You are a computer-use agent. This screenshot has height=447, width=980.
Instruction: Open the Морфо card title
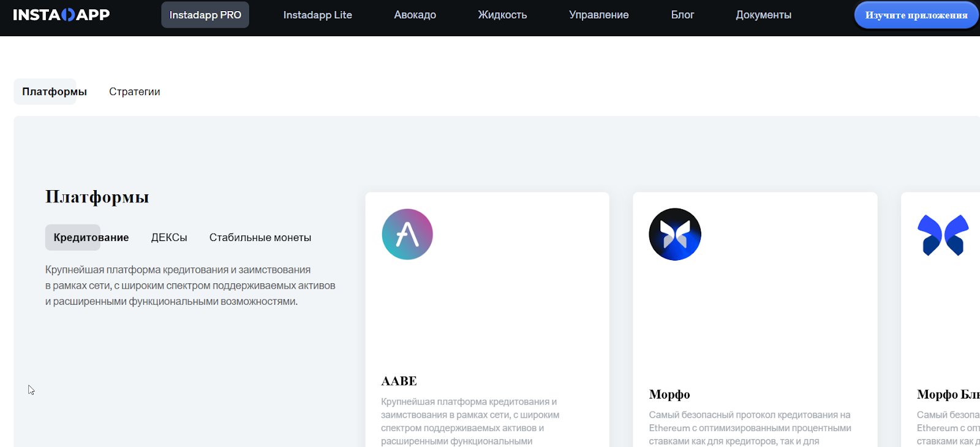point(669,395)
